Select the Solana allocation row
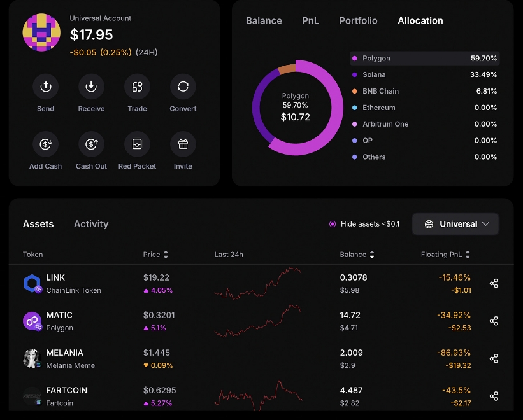Image resolution: width=523 pixels, height=420 pixels. [425, 74]
